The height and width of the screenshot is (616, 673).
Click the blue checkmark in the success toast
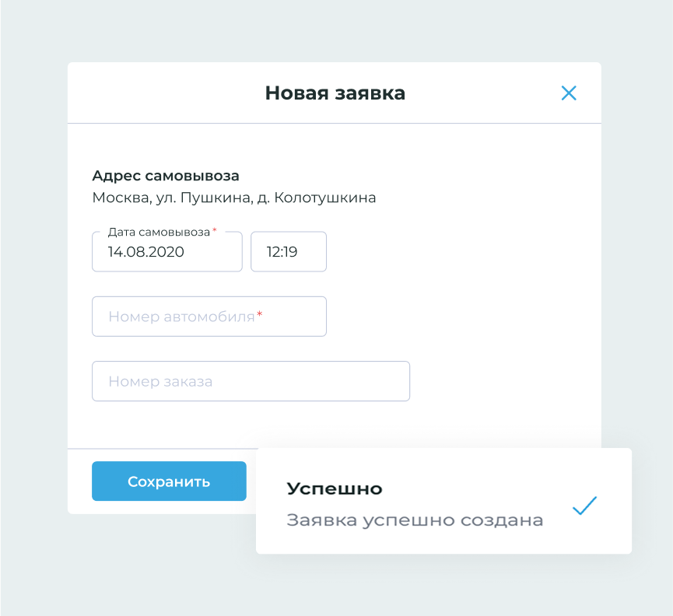click(x=584, y=506)
